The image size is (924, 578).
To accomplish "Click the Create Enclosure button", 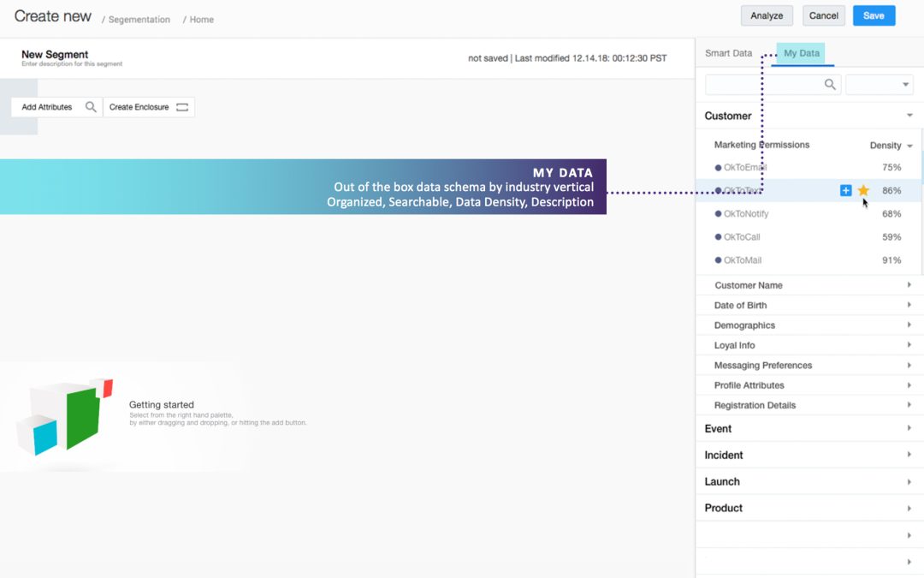I will (x=149, y=107).
